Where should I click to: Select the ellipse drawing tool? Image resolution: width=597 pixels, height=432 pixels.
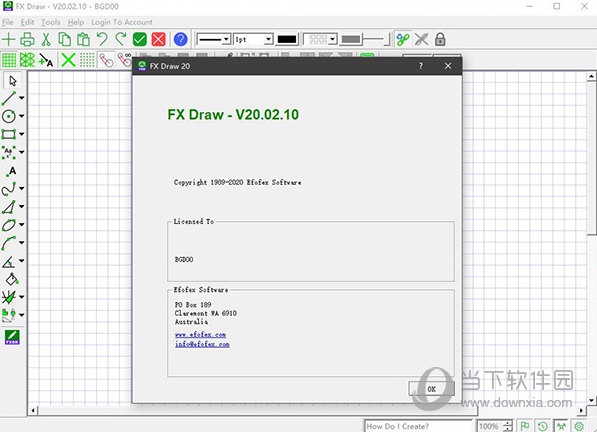pyautogui.click(x=9, y=225)
